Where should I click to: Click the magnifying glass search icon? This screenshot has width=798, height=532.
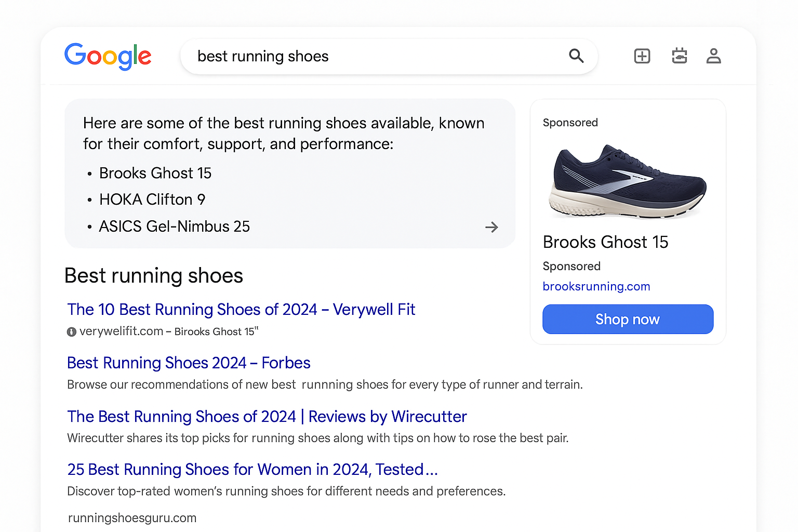pos(576,56)
